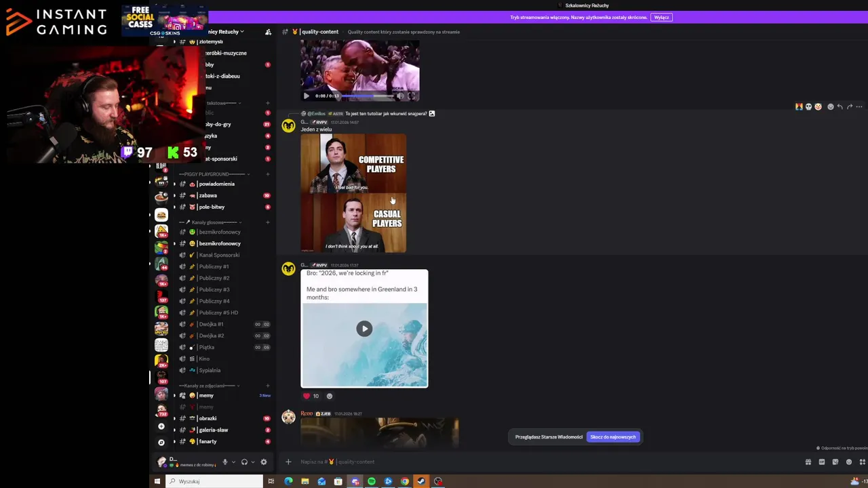Open user settings gear icon
This screenshot has width=868, height=488.
pyautogui.click(x=264, y=462)
